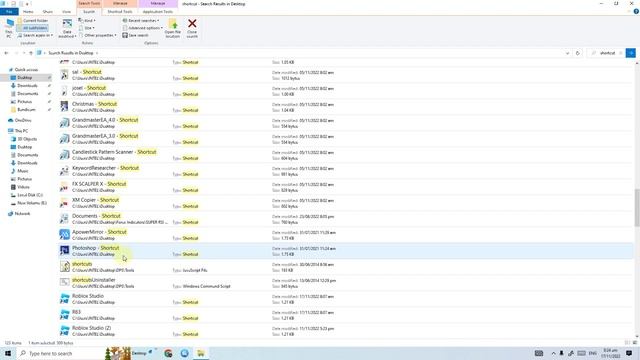
Task: Open the Other properties dropdown
Action: (x=98, y=36)
